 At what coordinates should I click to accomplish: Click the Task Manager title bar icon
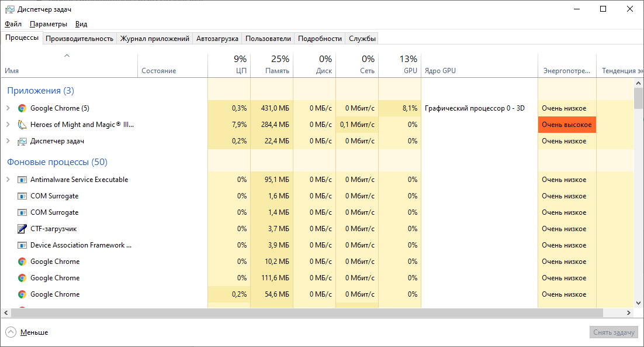pos(9,9)
